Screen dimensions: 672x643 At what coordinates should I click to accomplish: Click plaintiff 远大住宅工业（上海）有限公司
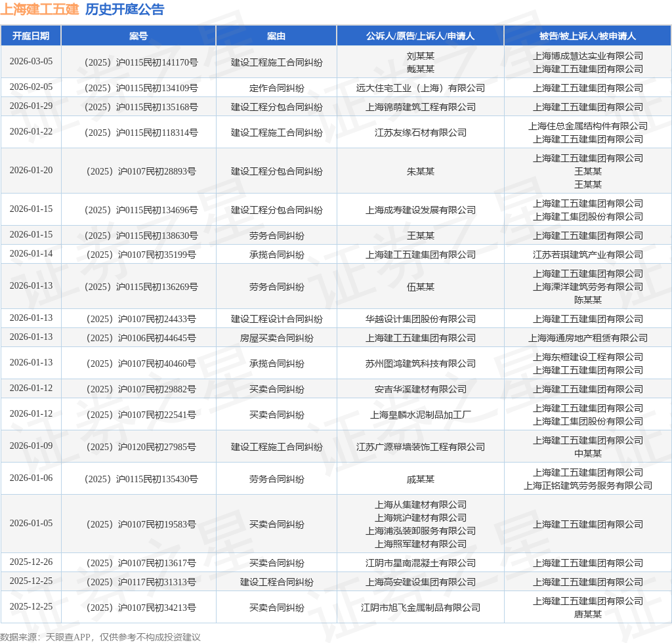(x=421, y=88)
